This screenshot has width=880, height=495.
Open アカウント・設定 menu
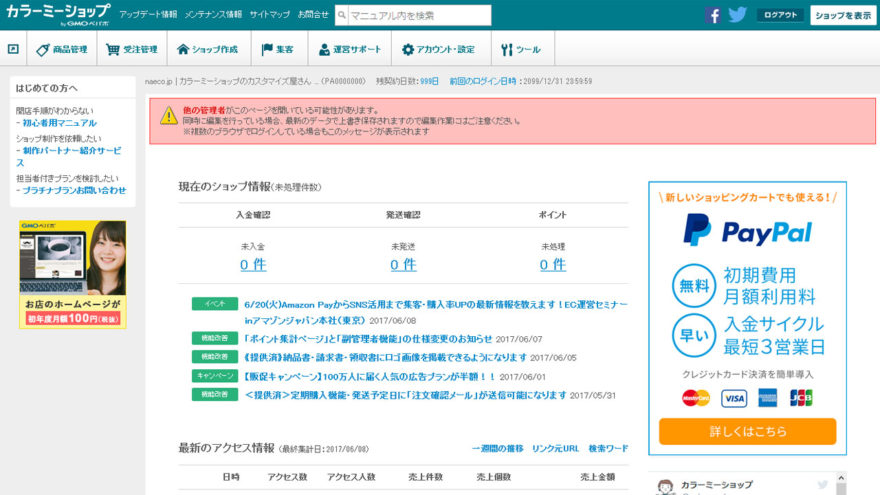(x=438, y=49)
